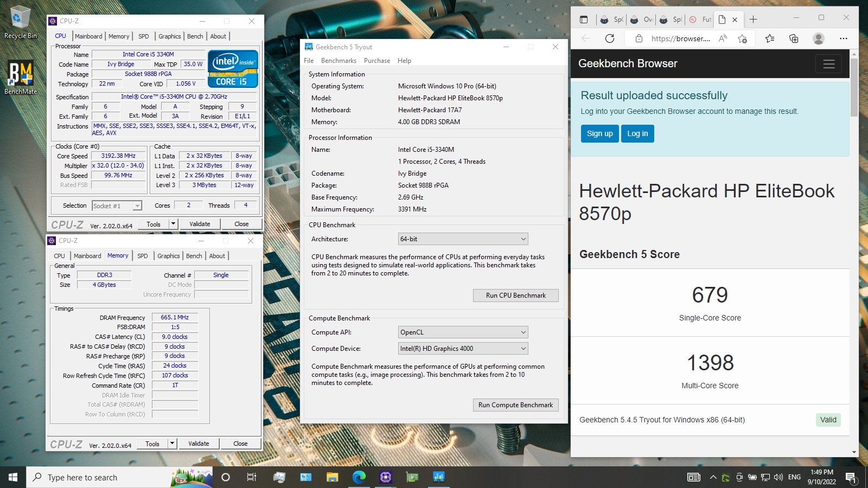Open the Socket #1 selection dropdown
The width and height of the screenshot is (868, 488).
pyautogui.click(x=117, y=206)
